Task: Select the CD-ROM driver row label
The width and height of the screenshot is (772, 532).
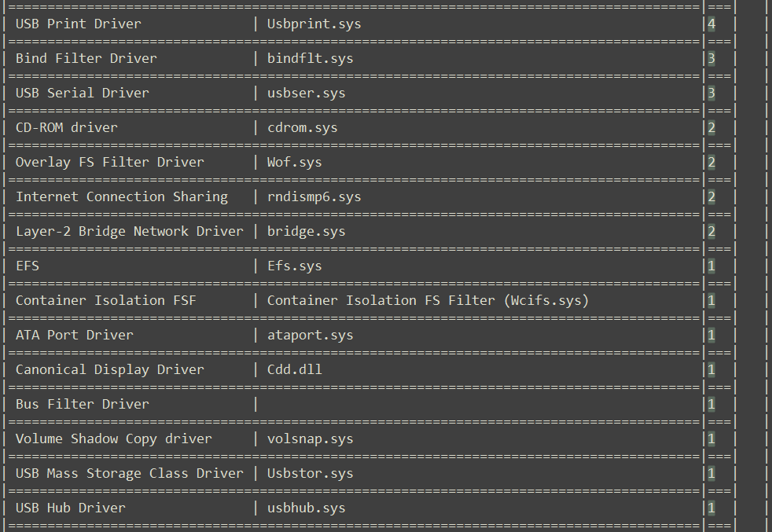Action: [x=67, y=127]
